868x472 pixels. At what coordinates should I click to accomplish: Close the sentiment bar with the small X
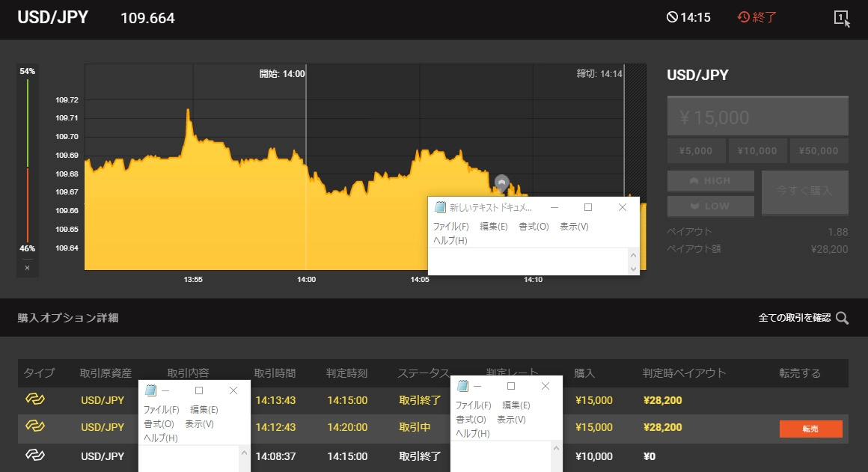click(x=27, y=267)
